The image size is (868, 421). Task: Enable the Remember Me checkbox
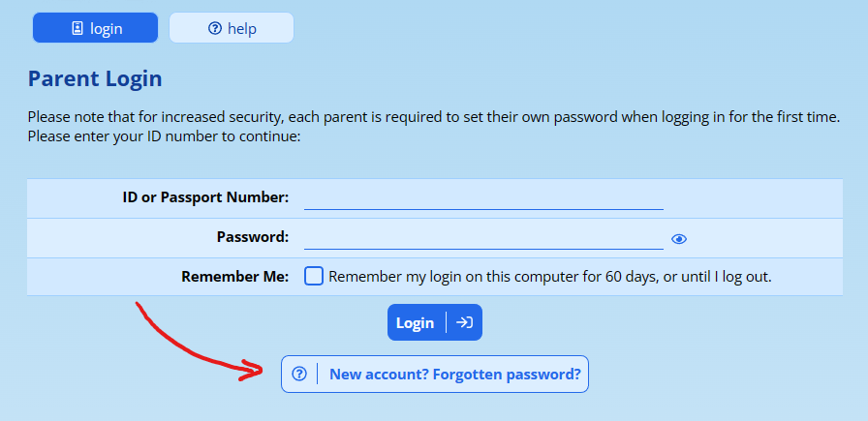click(x=314, y=276)
